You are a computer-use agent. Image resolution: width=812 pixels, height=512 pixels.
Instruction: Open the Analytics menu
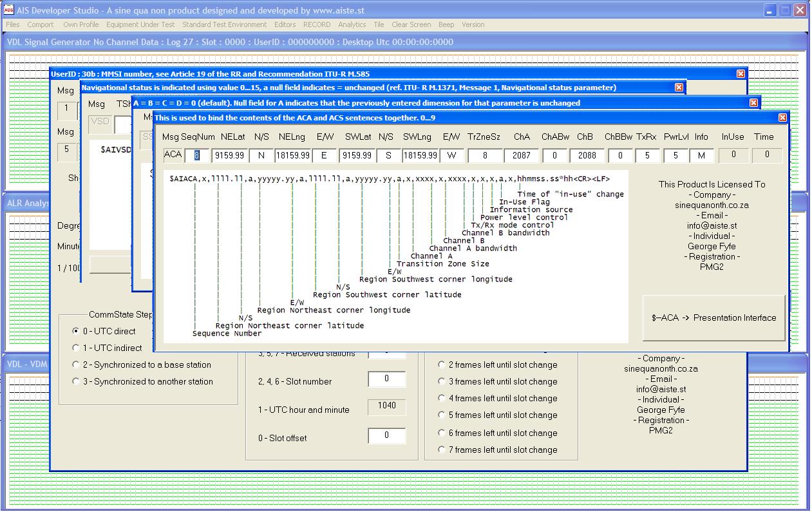pos(352,24)
